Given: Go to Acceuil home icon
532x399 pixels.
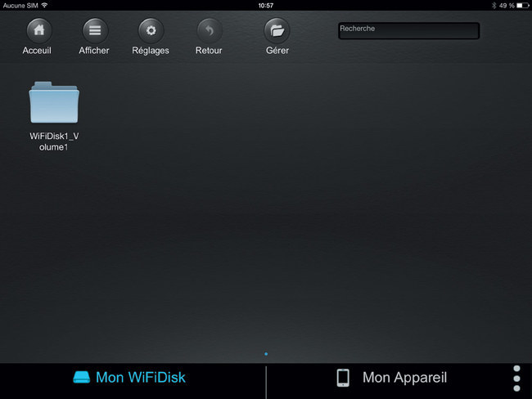Looking at the screenshot, I should (39, 30).
